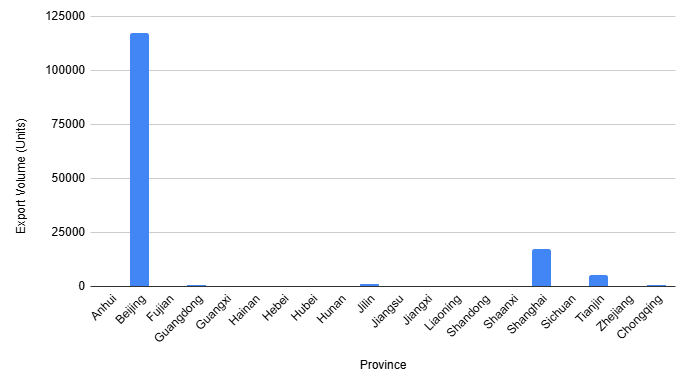Click the Tianjin bar

(x=598, y=281)
